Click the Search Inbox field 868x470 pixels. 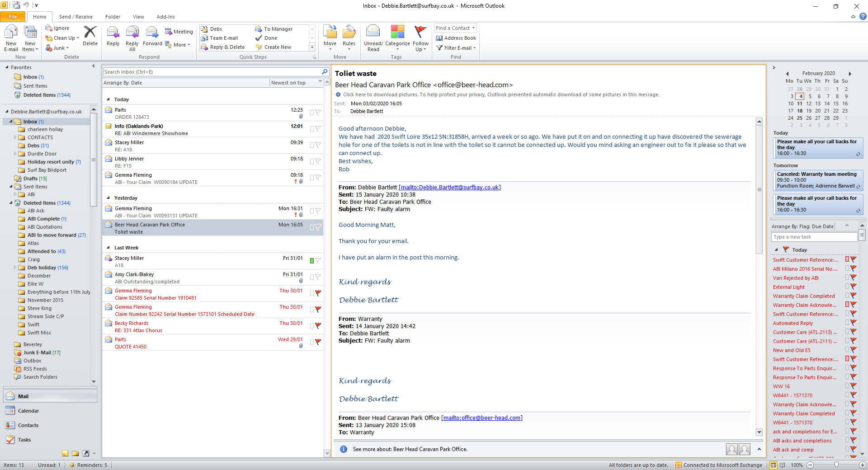coord(212,72)
